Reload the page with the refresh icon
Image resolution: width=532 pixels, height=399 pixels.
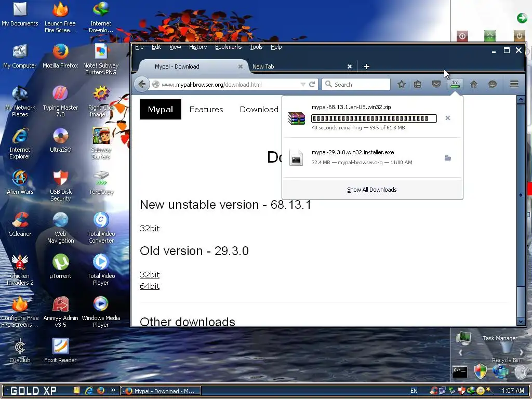click(x=312, y=84)
